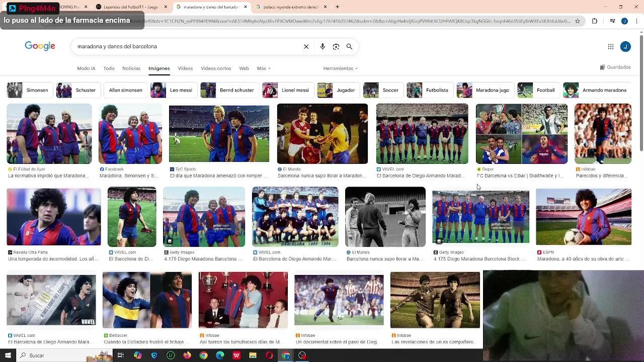The height and width of the screenshot is (362, 644).
Task: Open Task View in the taskbar
Action: tap(121, 355)
